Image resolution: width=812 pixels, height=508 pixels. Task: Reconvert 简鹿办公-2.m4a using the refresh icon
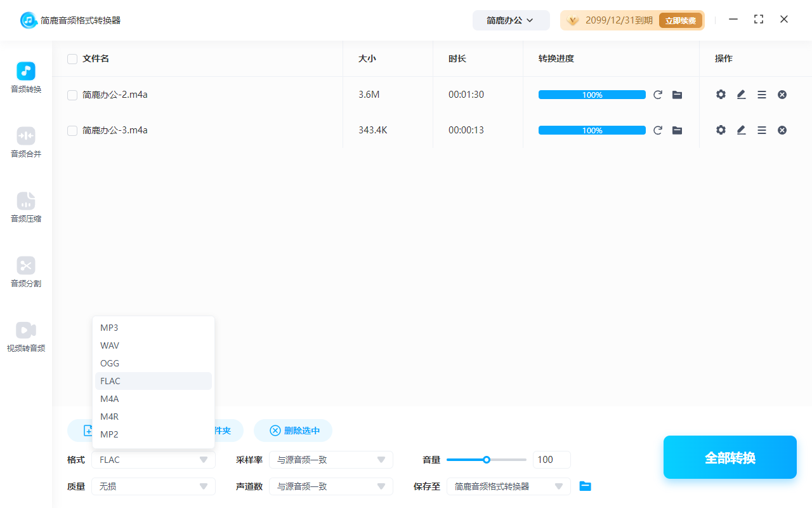click(x=658, y=94)
